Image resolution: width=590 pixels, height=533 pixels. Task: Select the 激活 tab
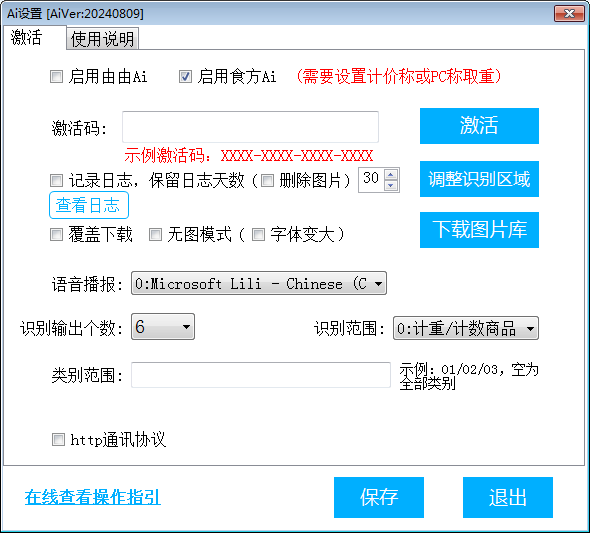coord(26,38)
